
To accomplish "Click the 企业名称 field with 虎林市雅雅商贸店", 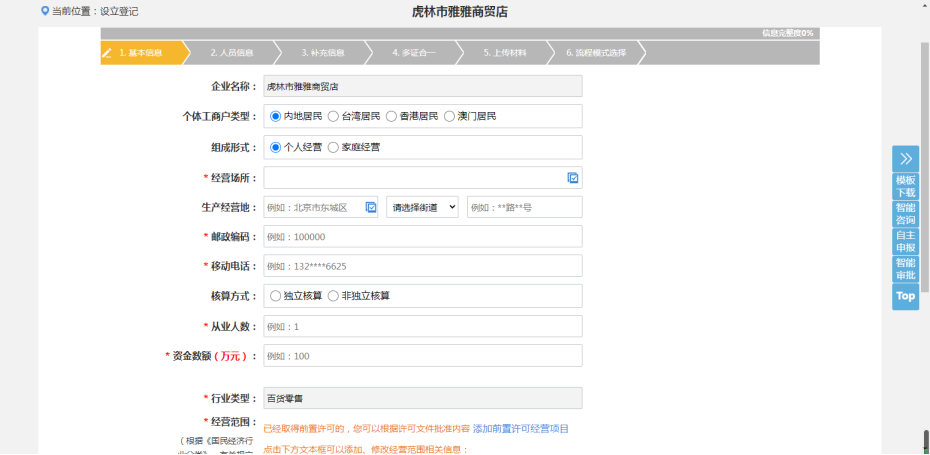I will coord(423,86).
